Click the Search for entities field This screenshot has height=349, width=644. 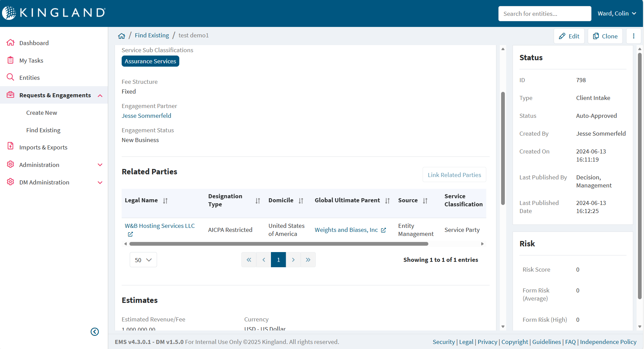click(x=545, y=14)
